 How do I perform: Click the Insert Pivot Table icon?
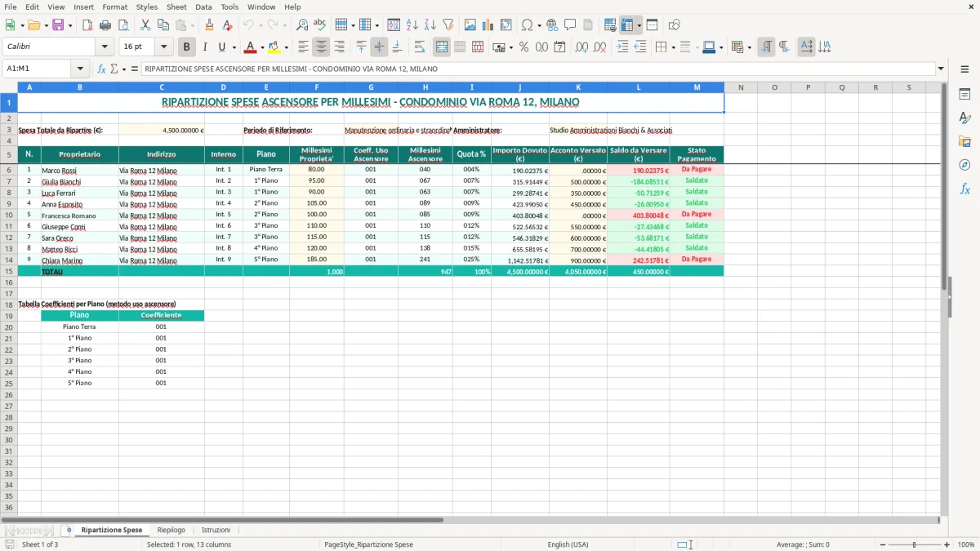click(x=506, y=25)
